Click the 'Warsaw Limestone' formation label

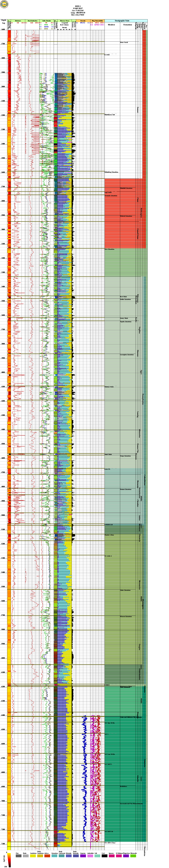point(126,617)
